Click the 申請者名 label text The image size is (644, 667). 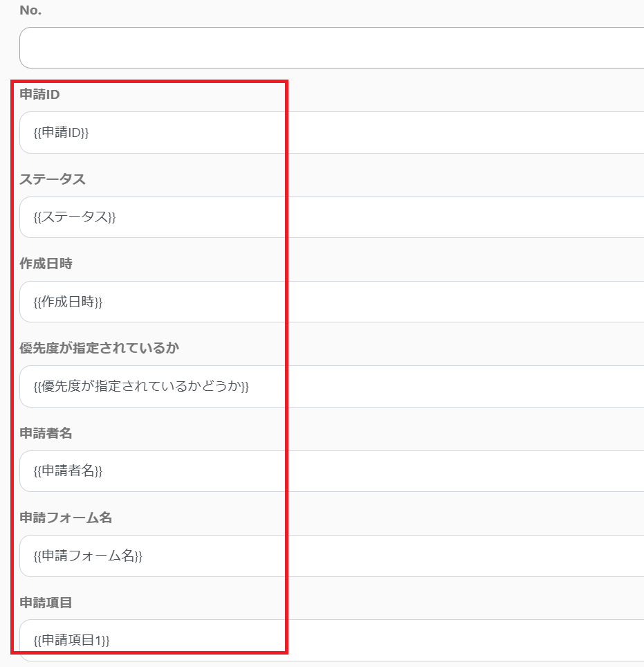pyautogui.click(x=46, y=433)
